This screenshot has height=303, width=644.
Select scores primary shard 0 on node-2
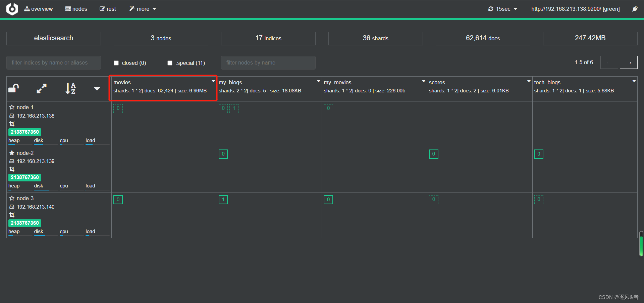point(434,154)
